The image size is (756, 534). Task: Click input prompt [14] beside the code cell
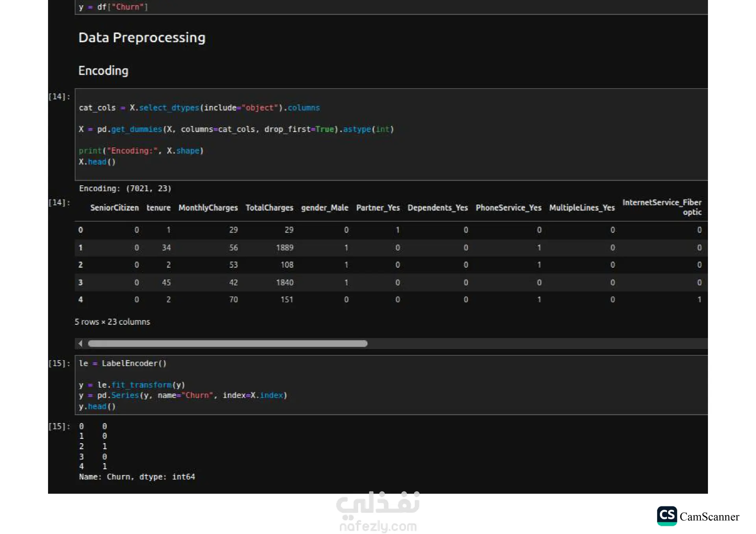point(59,96)
